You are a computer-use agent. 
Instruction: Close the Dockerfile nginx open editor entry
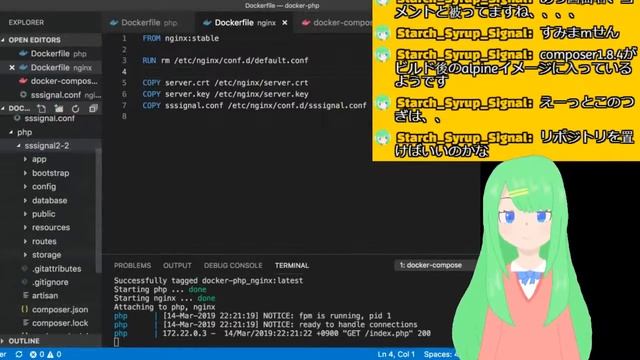click(12, 68)
